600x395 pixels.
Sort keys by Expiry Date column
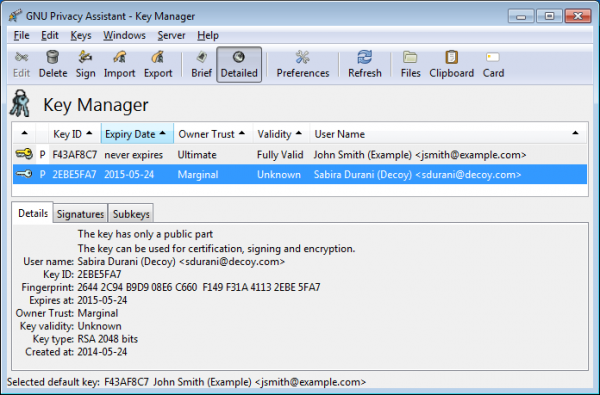pos(137,134)
